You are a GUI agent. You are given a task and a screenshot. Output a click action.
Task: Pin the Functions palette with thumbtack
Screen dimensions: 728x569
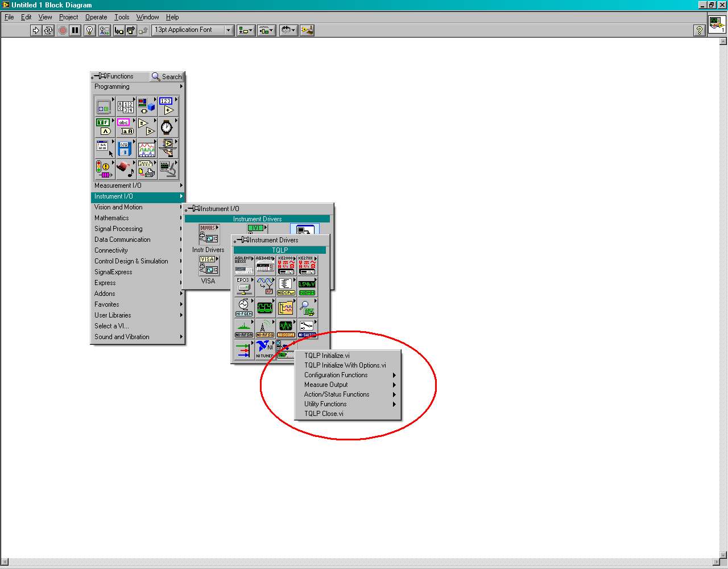point(100,76)
